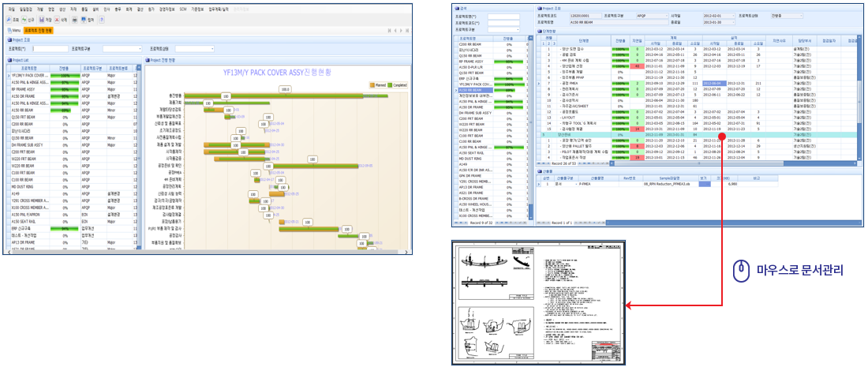This screenshot has width=868, height=367.
Task: Select the 공정 FMEA step row
Action: pos(698,83)
